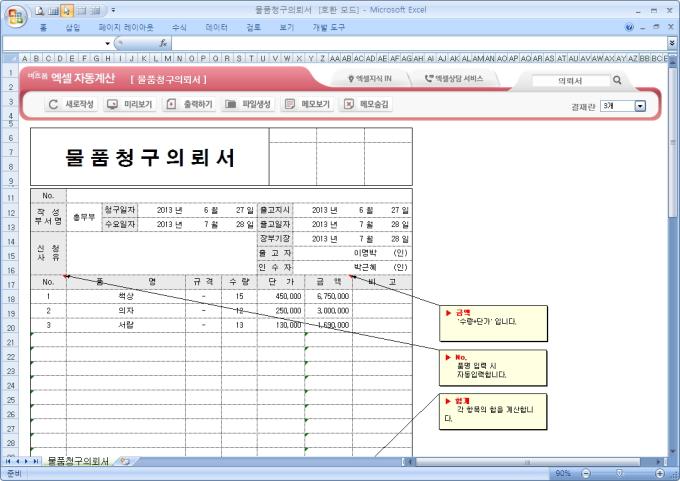Click the zoom in plus button
Image resolution: width=680 pixels, height=481 pixels.
[660, 473]
